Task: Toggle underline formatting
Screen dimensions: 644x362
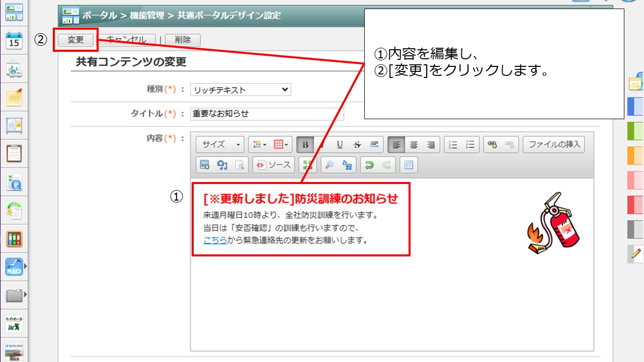Action: pyautogui.click(x=340, y=145)
